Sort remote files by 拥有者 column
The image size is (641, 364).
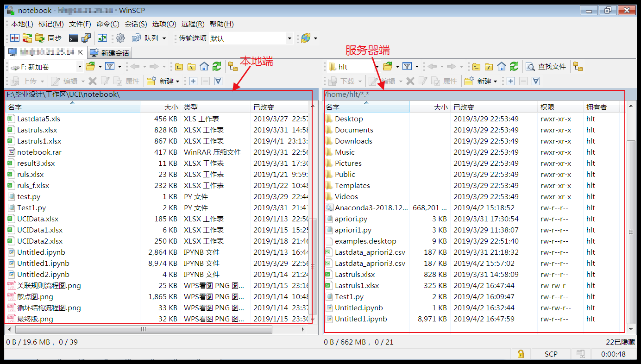point(600,107)
